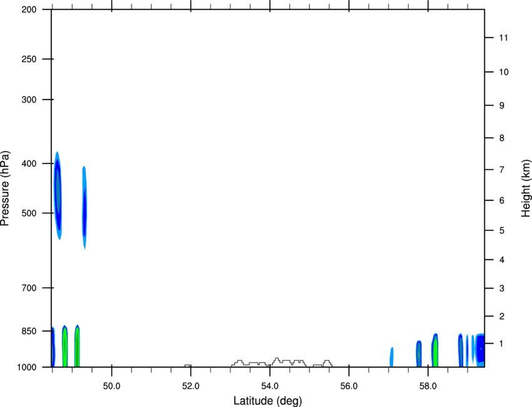Click the Latitude (deg) axis title
The width and height of the screenshot is (532, 407).
pyautogui.click(x=268, y=401)
